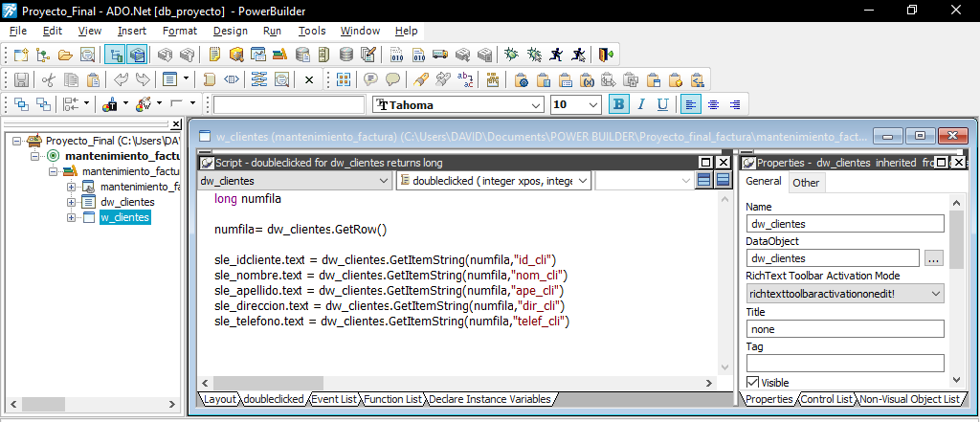Open the Declare Instance Variables tab

490,399
